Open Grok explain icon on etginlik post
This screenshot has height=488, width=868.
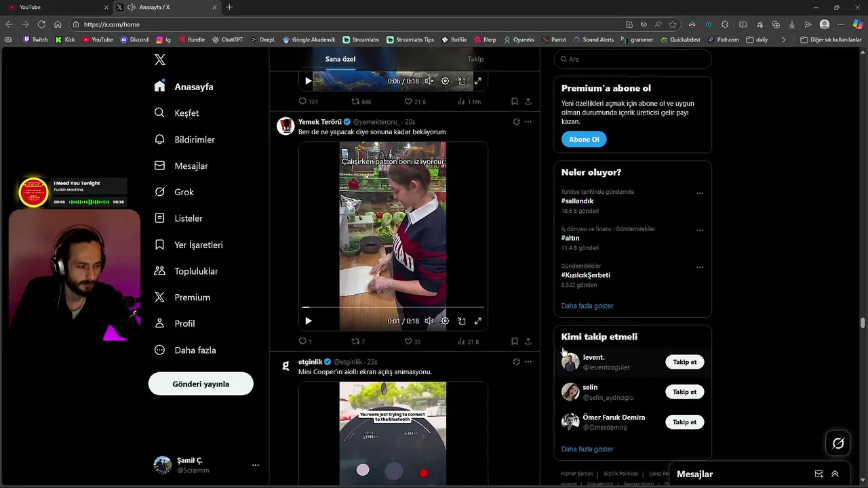(516, 362)
